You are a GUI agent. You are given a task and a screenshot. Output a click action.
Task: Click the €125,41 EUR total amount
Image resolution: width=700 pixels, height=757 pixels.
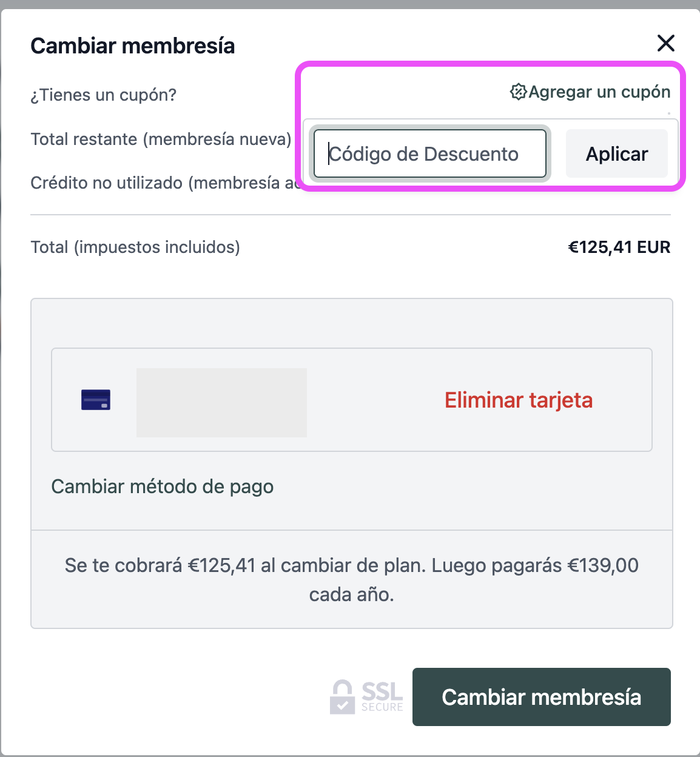pyautogui.click(x=619, y=247)
